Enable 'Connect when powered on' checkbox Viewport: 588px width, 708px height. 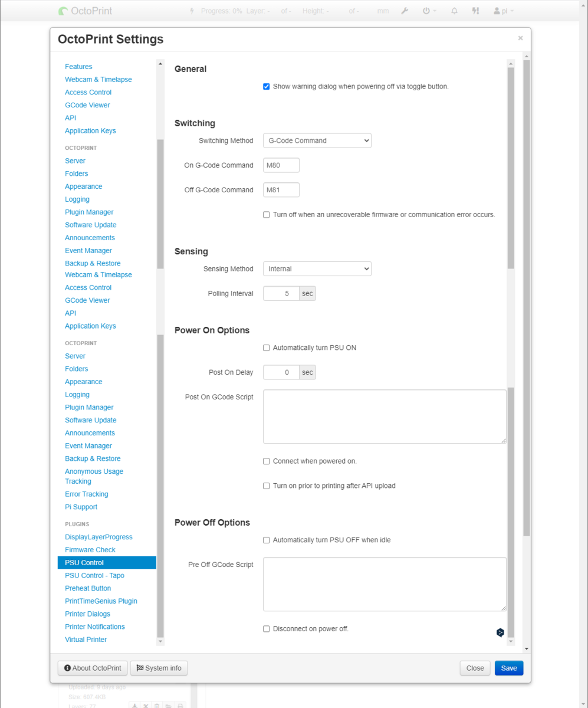[x=267, y=461]
